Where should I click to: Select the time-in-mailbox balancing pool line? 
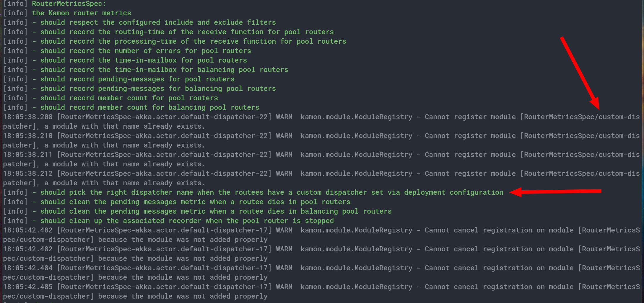145,70
